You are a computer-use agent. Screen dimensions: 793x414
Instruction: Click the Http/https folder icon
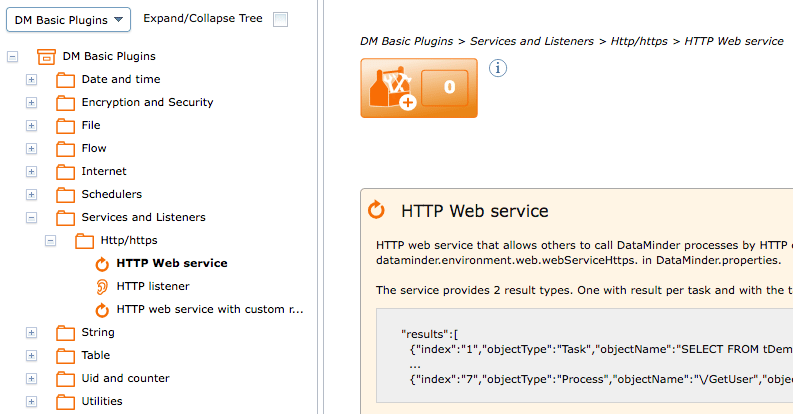84,241
